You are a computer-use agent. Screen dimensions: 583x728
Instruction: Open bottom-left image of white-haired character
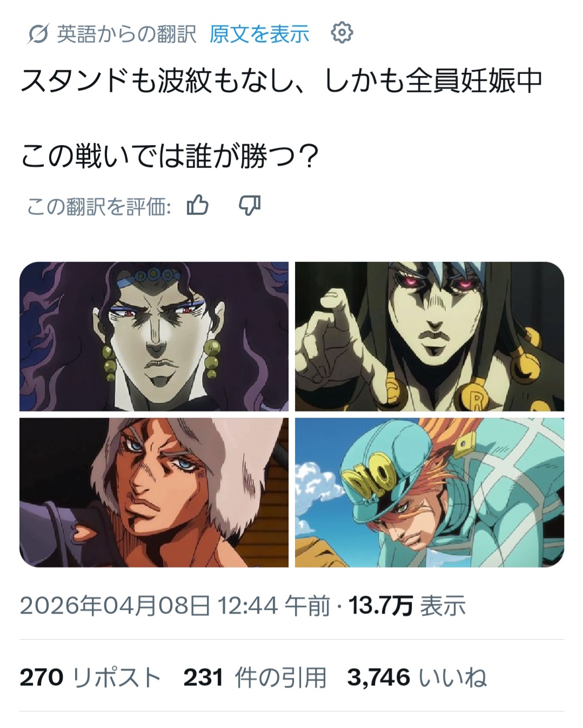click(x=154, y=493)
